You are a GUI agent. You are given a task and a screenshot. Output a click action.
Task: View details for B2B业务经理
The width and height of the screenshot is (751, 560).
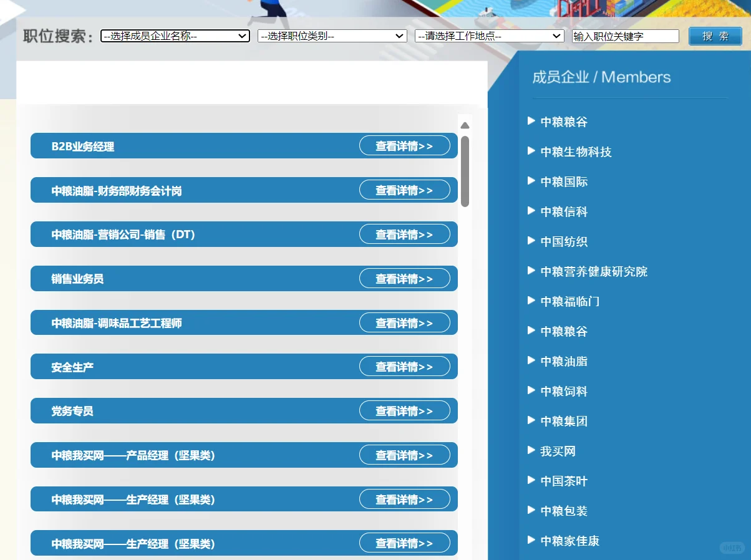[x=404, y=146]
